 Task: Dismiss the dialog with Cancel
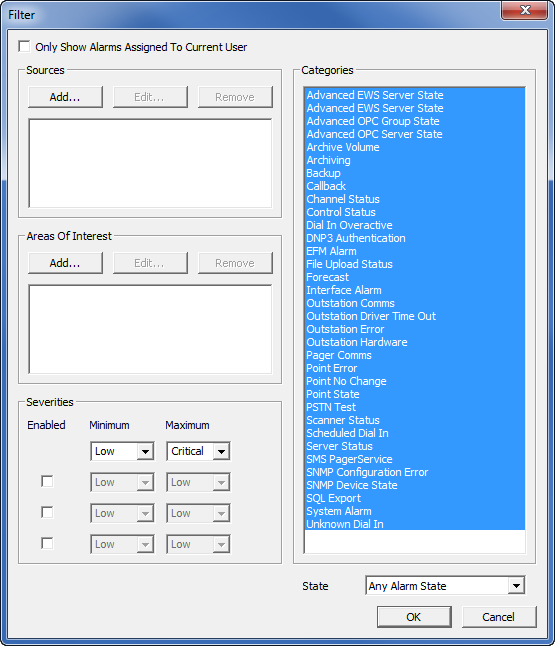pos(499,617)
